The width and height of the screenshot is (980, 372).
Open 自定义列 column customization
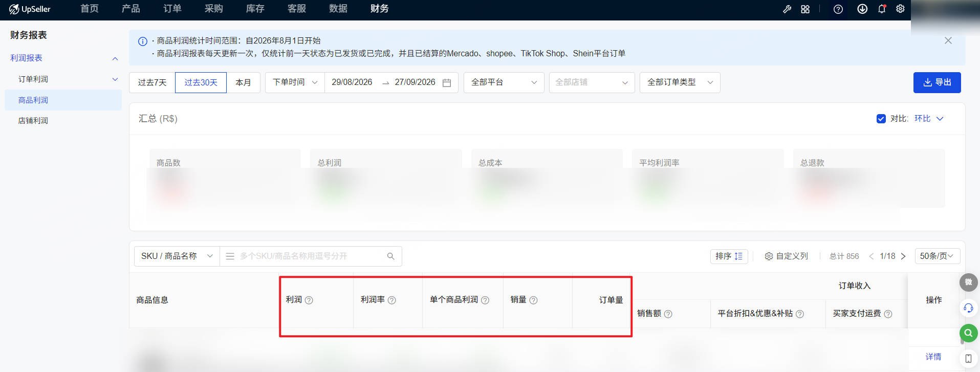pos(786,256)
